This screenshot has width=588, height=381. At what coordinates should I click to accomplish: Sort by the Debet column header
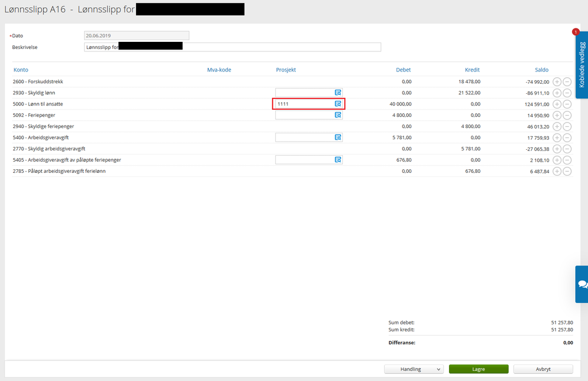[403, 70]
